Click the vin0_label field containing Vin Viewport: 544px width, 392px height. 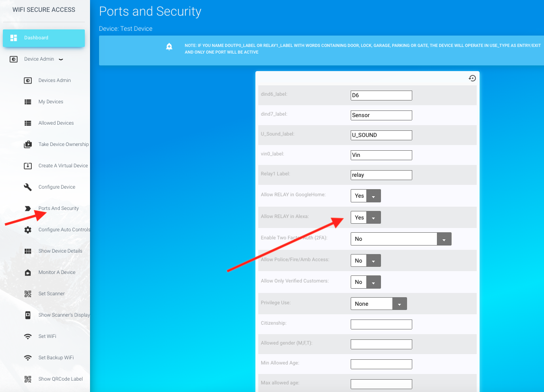[381, 155]
